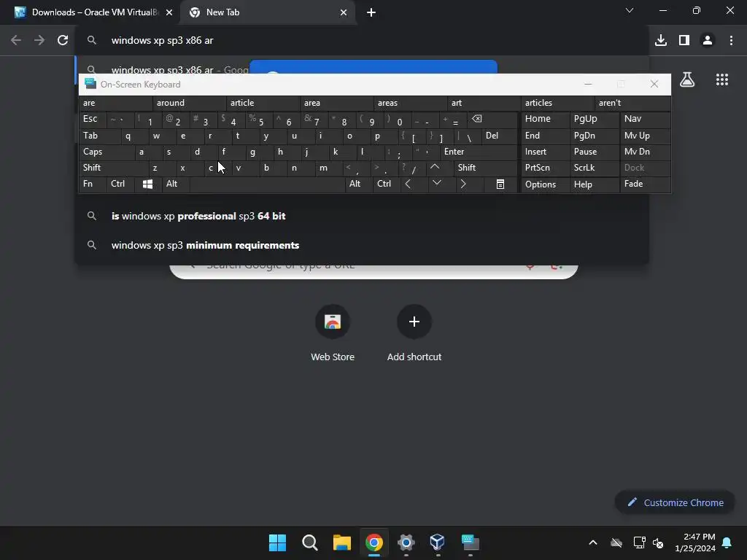The width and height of the screenshot is (747, 560).
Task: Open notifications bell in tray
Action: tap(727, 542)
